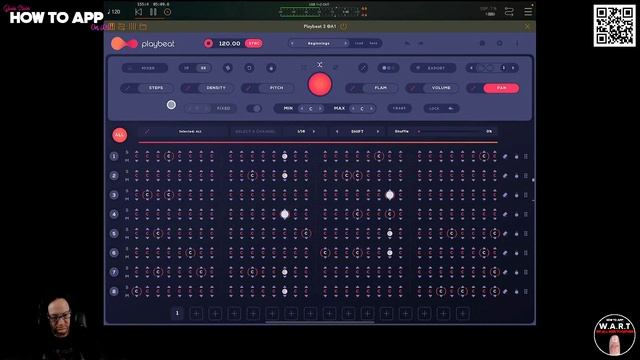Increase the MAX note value
This screenshot has width=640, height=360.
(371, 109)
